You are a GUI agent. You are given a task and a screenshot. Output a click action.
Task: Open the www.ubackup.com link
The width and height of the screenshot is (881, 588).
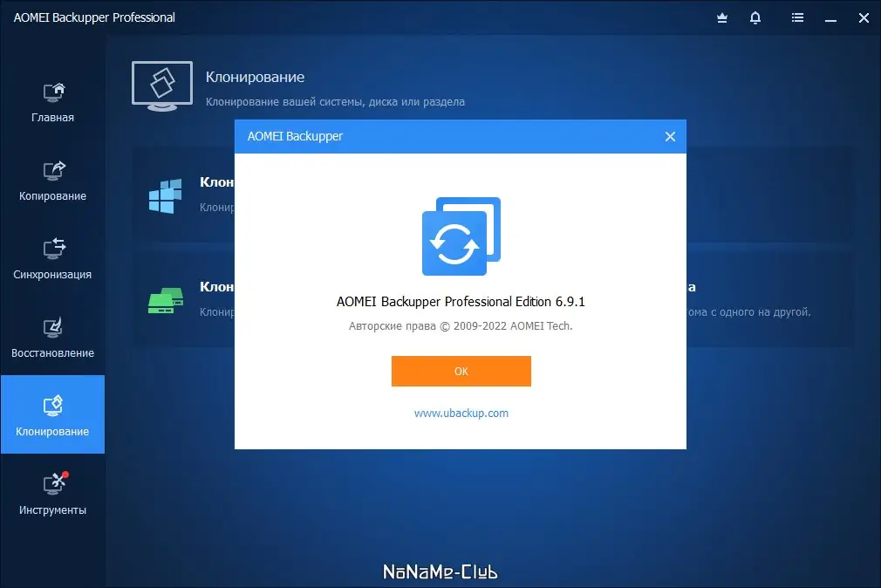tap(461, 414)
